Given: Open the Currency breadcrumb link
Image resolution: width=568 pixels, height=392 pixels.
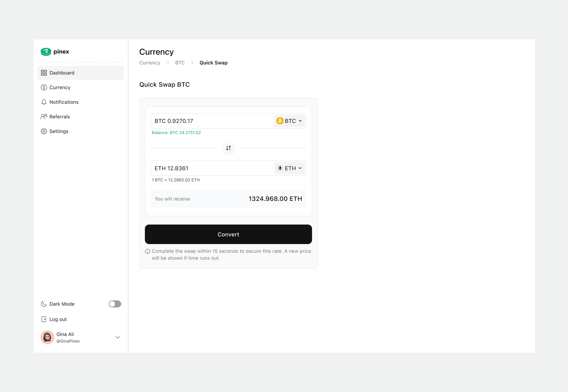Looking at the screenshot, I should tap(150, 63).
